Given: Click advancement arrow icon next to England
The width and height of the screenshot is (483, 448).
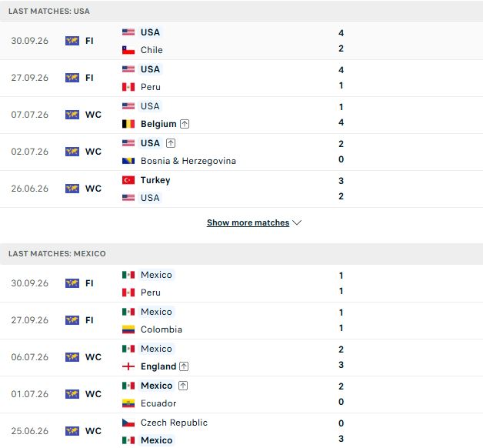Looking at the screenshot, I should pyautogui.click(x=184, y=366).
